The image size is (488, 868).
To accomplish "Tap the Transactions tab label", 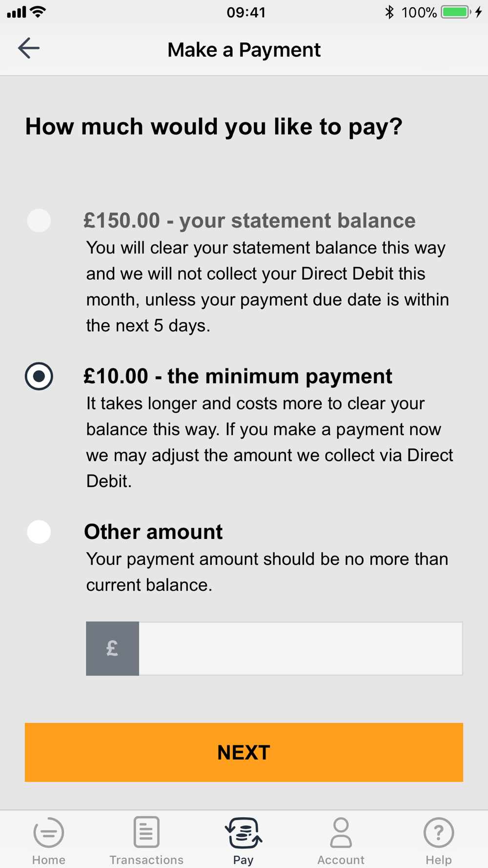I will coord(146,860).
